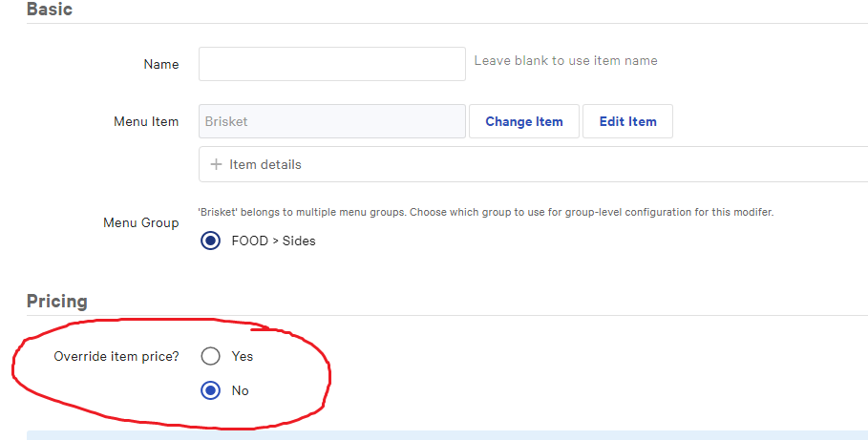Click the "Leave blank to use item name" hint

[565, 60]
